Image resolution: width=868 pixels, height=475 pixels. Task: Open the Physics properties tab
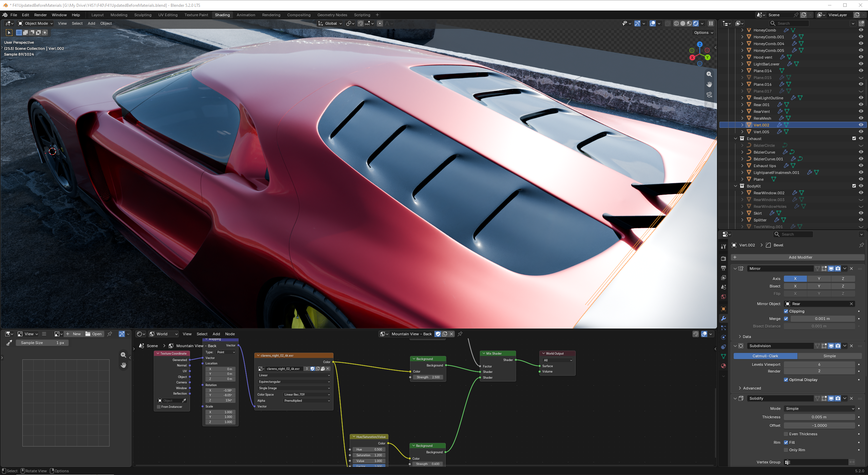click(x=724, y=337)
